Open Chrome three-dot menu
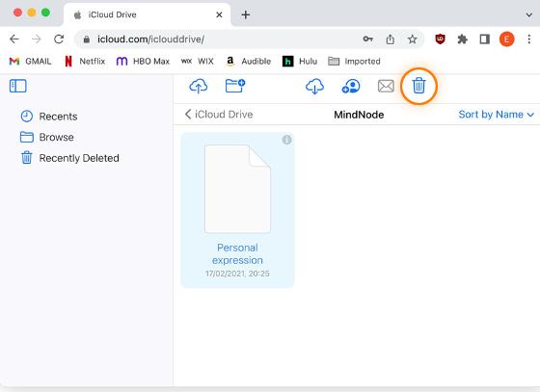The height and width of the screenshot is (392, 540). click(529, 39)
